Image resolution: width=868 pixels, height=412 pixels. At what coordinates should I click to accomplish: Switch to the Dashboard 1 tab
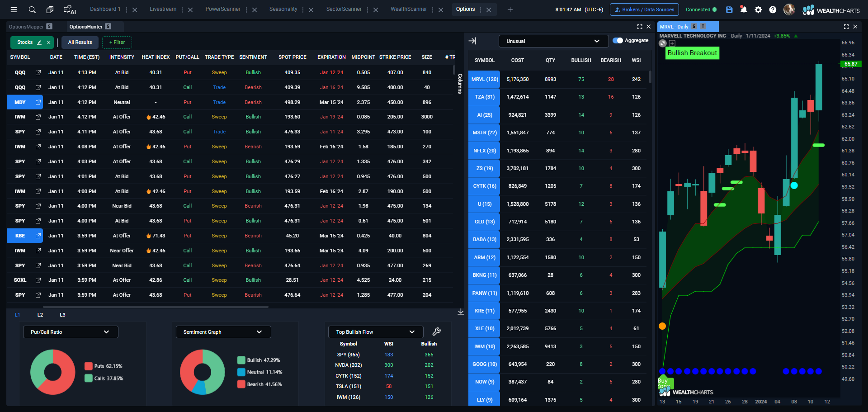point(105,9)
